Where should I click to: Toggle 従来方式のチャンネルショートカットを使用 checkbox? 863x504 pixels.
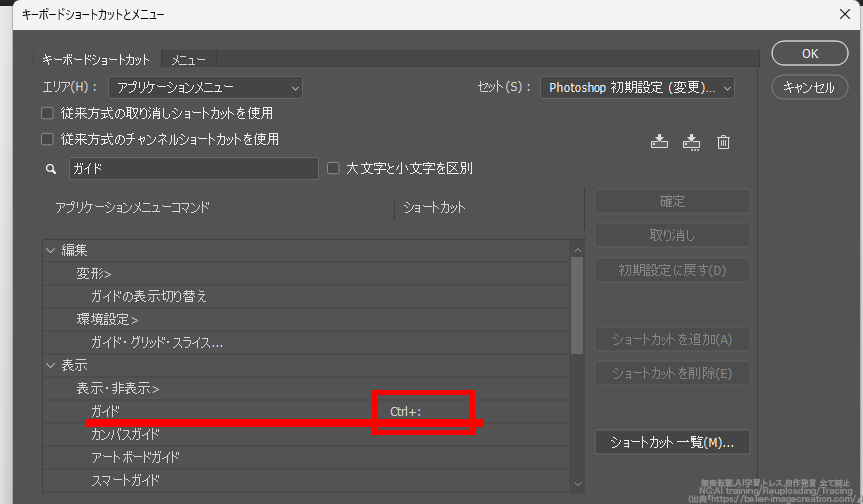tap(47, 140)
